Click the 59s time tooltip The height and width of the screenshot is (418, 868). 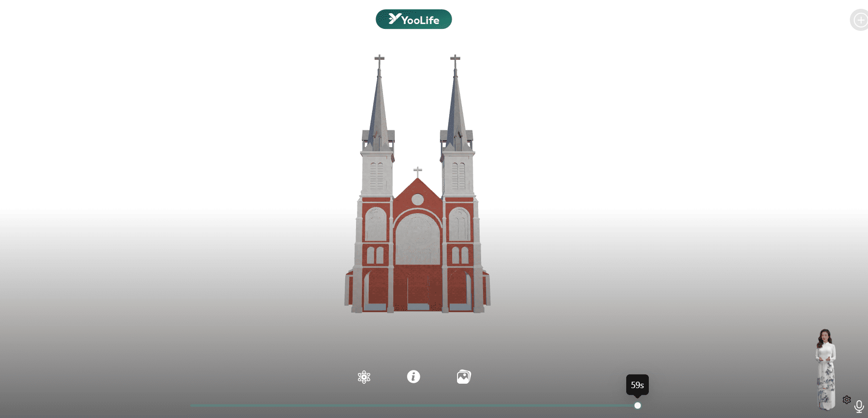tap(637, 385)
